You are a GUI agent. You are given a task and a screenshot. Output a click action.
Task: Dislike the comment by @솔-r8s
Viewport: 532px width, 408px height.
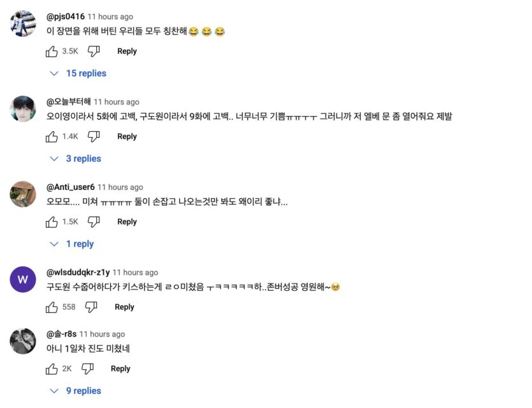[x=87, y=368]
